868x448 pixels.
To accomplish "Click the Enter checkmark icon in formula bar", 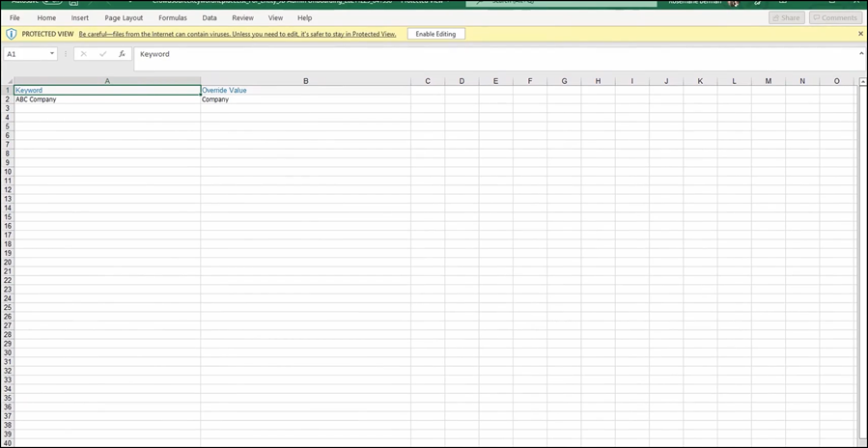I will [x=102, y=54].
